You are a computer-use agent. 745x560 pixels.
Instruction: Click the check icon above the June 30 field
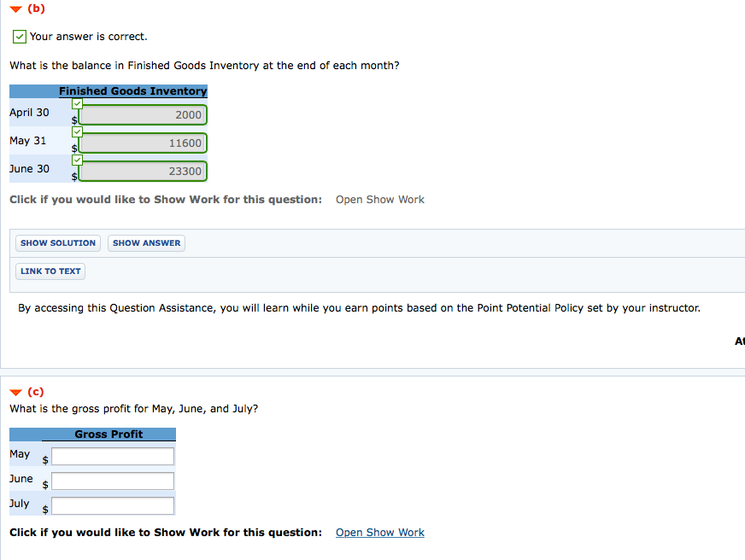(77, 160)
